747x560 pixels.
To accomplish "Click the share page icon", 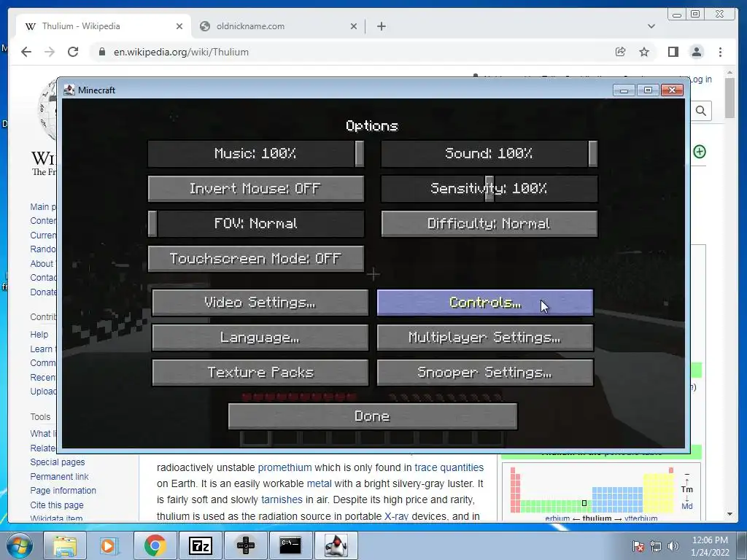I will click(620, 52).
